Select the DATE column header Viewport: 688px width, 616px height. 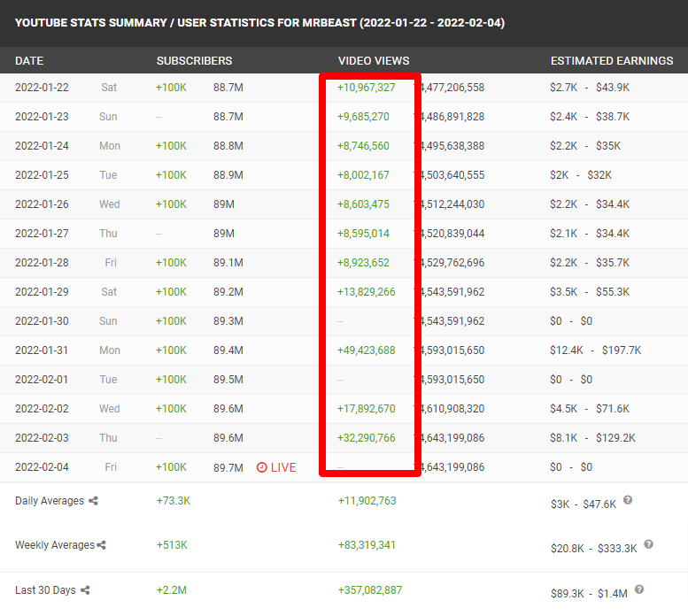(x=29, y=60)
